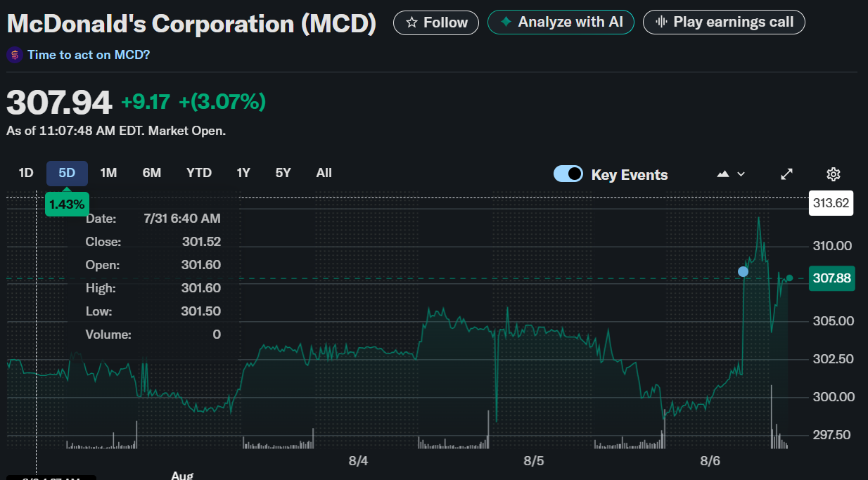The width and height of the screenshot is (868, 480).
Task: Select the 1D time range
Action: 26,174
